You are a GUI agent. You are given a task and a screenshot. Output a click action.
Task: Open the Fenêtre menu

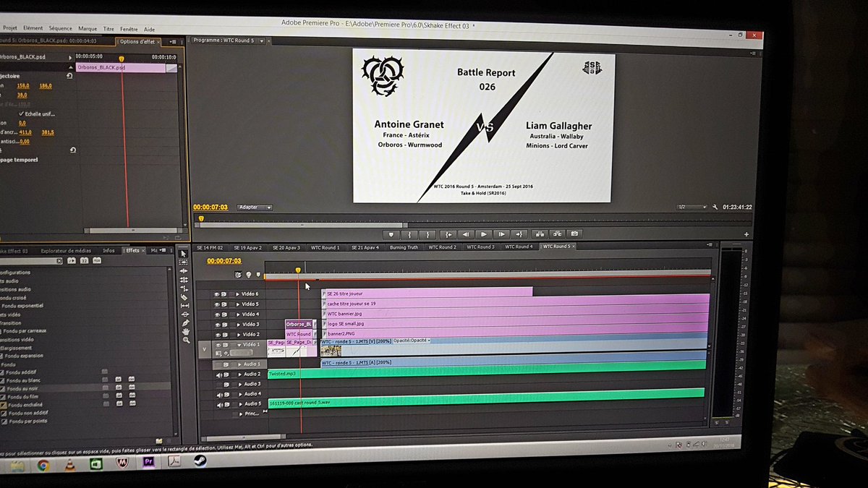click(129, 29)
